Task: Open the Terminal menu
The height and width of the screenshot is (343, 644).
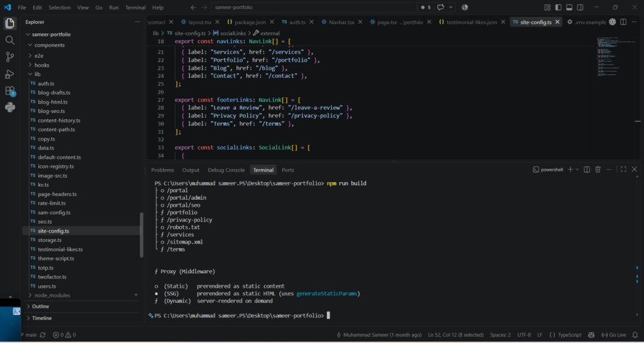Action: point(135,8)
